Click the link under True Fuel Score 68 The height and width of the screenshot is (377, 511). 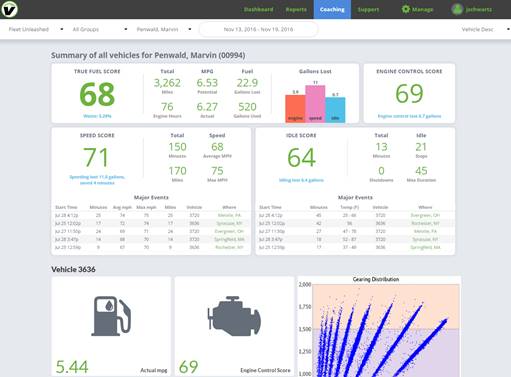click(97, 116)
